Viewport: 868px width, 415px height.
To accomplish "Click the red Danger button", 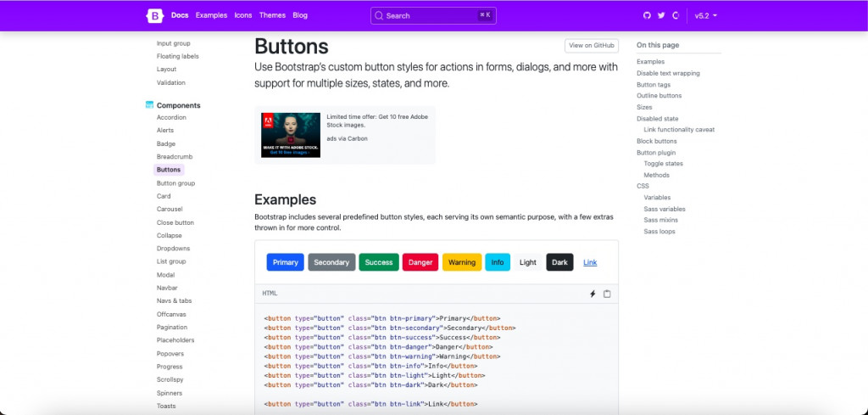I will click(x=420, y=262).
